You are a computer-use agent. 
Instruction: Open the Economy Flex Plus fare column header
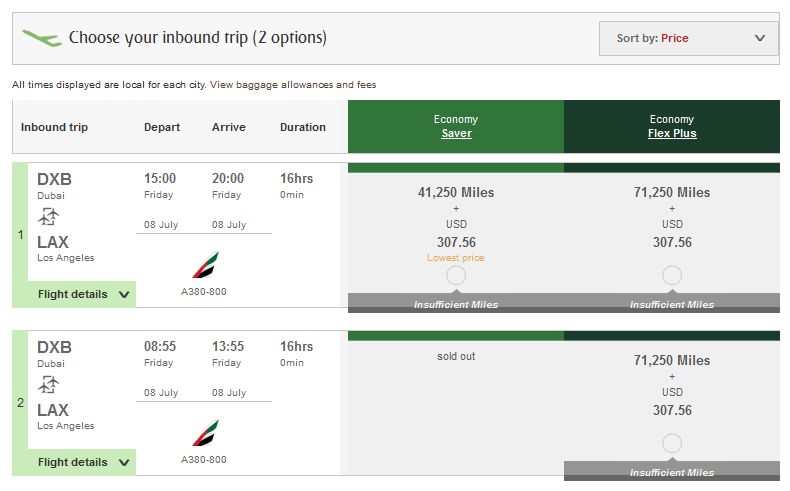(672, 126)
